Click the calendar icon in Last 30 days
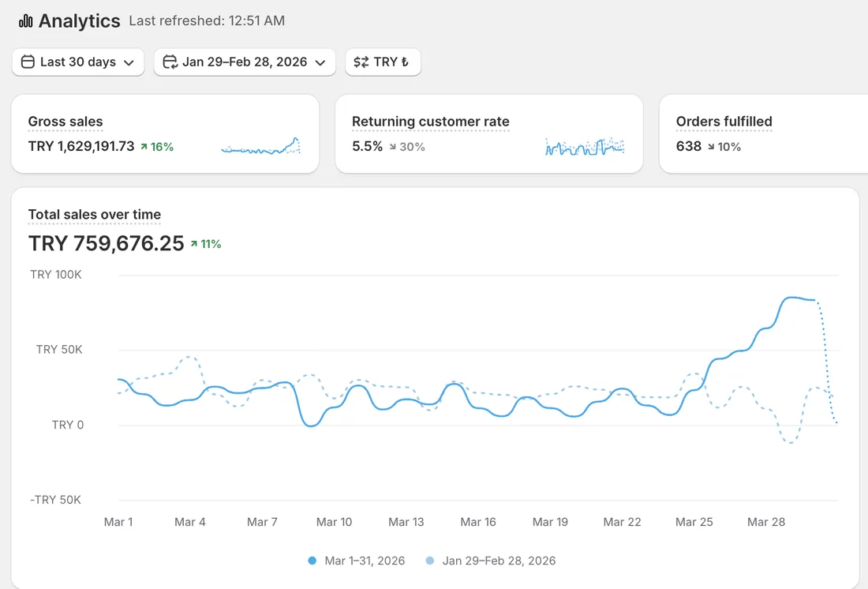The width and height of the screenshot is (868, 589). point(28,62)
